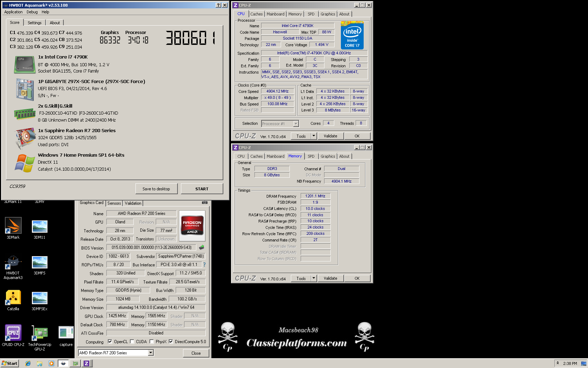Click the GPU Clock 1425 MHz value

(117, 316)
